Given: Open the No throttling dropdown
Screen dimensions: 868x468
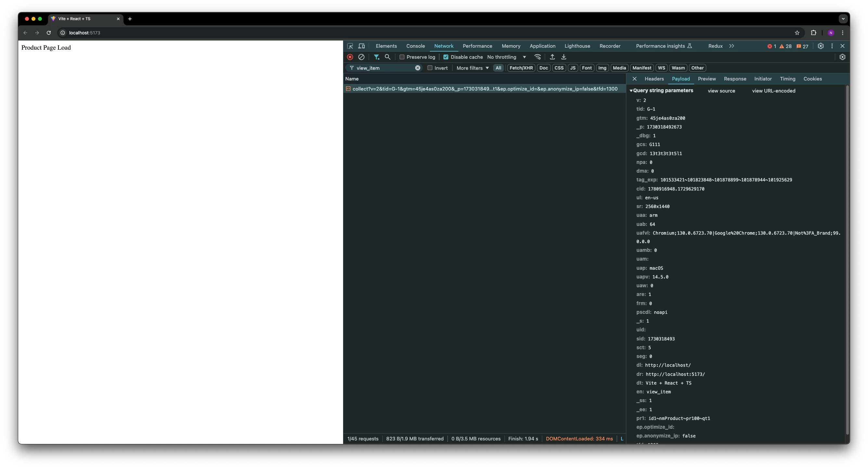Looking at the screenshot, I should click(x=506, y=57).
